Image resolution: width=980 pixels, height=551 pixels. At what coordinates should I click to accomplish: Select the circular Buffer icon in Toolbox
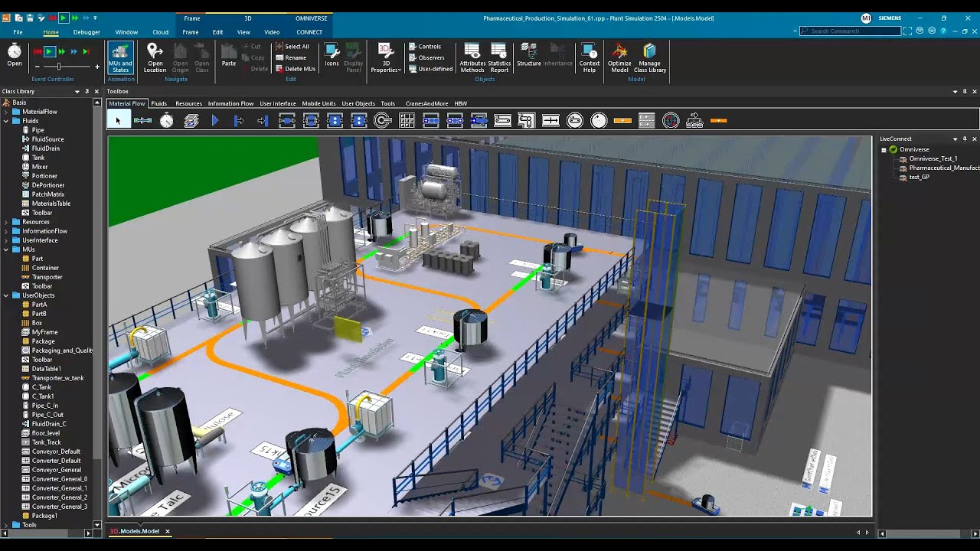point(383,120)
